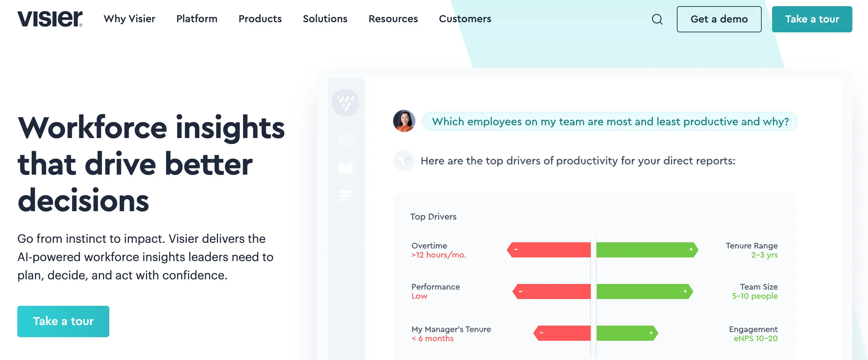Click the Visier assistant logo in the sidebar
This screenshot has height=360, width=868.
tap(345, 103)
